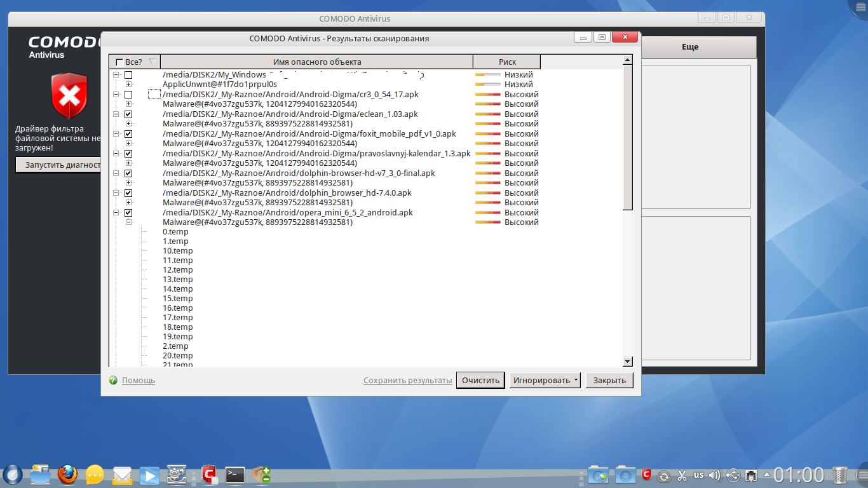Click the scroll down arrow of results list
The image size is (868, 488).
(627, 362)
